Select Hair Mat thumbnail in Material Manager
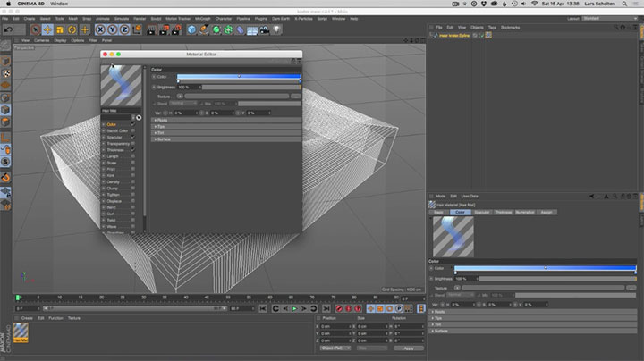Viewport: 644px width, 361px height. (x=21, y=332)
